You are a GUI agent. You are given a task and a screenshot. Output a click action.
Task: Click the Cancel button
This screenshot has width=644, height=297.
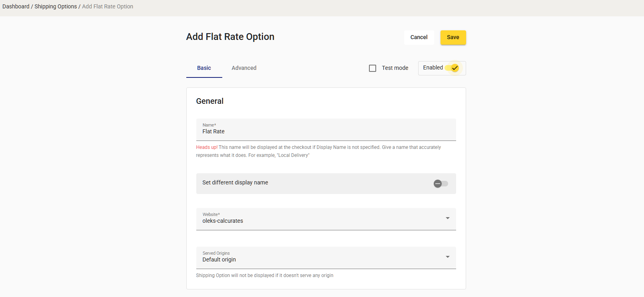click(419, 37)
